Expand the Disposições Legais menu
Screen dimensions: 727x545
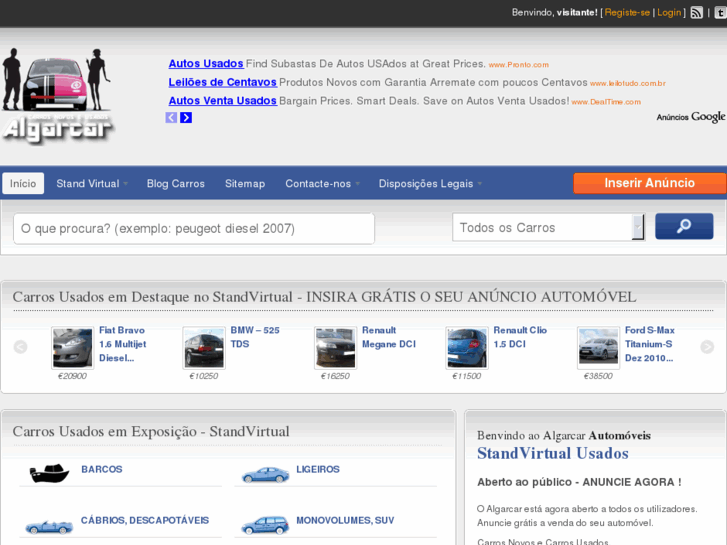(x=430, y=184)
